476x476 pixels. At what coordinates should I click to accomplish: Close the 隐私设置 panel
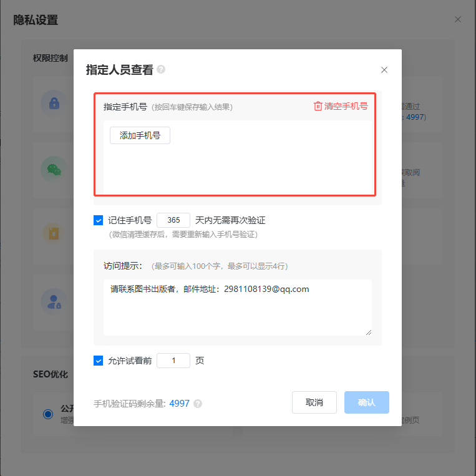point(458,19)
